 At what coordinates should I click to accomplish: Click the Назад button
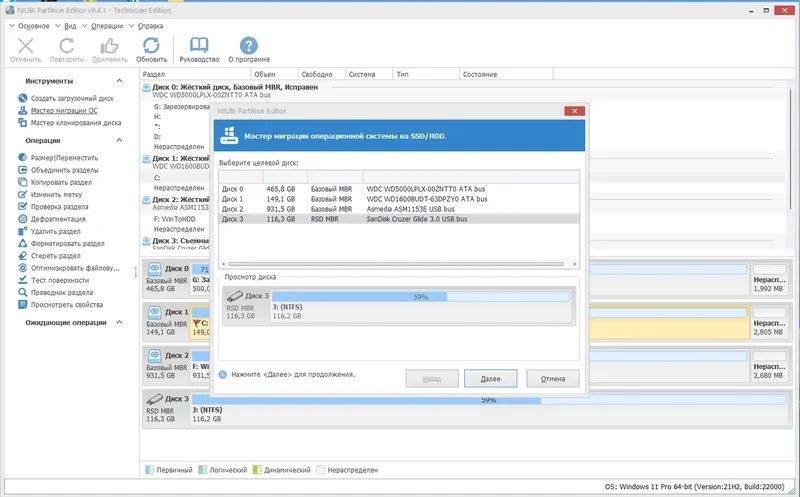pos(432,379)
